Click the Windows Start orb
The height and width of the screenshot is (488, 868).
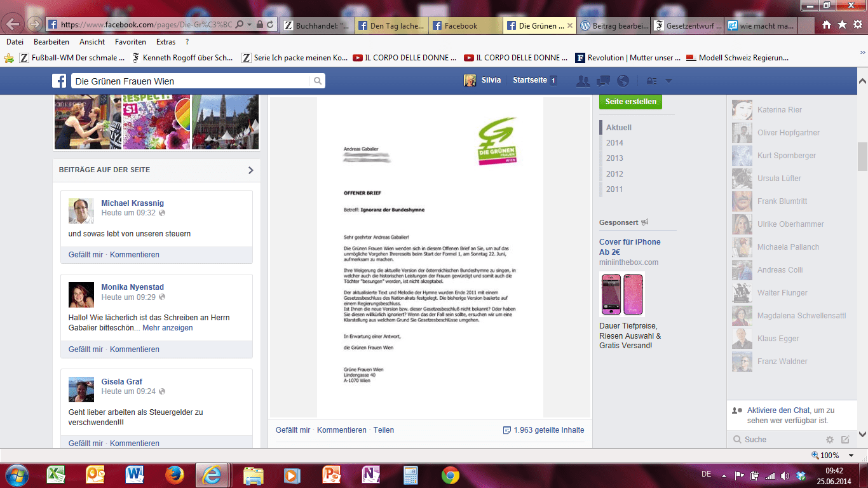(x=17, y=475)
